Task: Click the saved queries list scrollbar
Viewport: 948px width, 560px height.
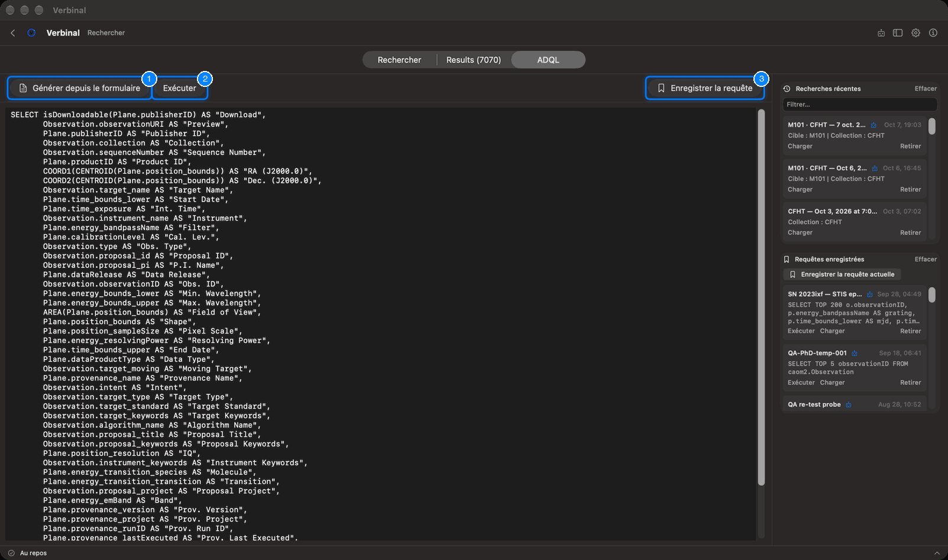Action: coord(932,295)
